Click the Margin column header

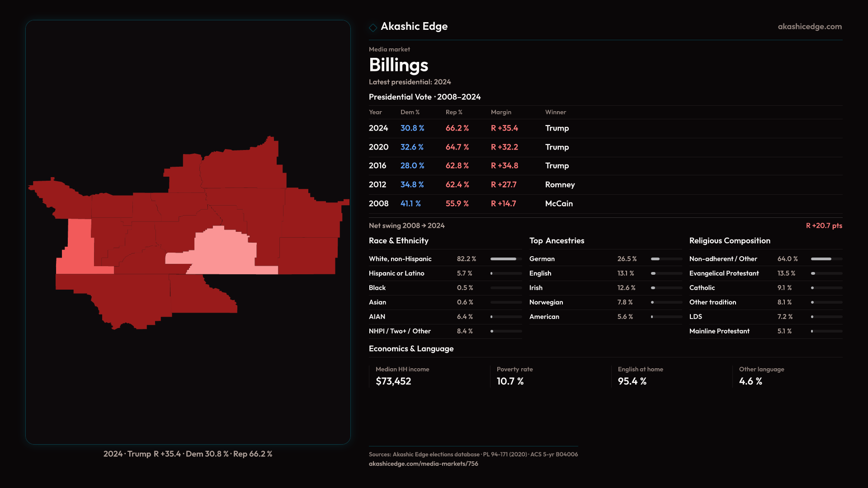pos(501,112)
